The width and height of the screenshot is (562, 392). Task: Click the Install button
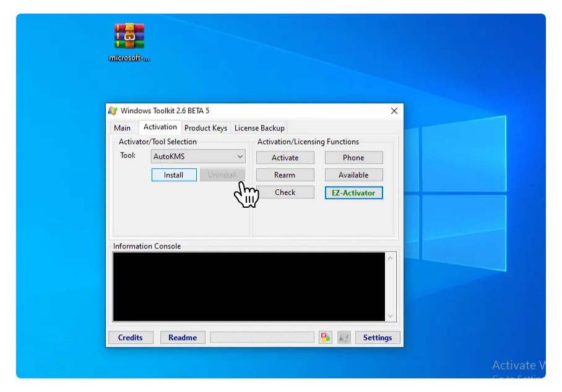point(174,175)
